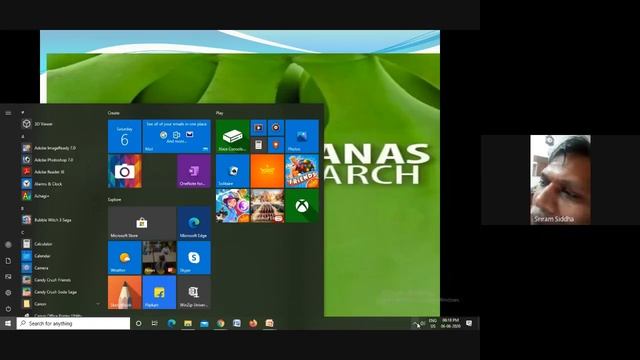Open the Xbox Console Companion tile
The image size is (640, 360).
pyautogui.click(x=233, y=136)
